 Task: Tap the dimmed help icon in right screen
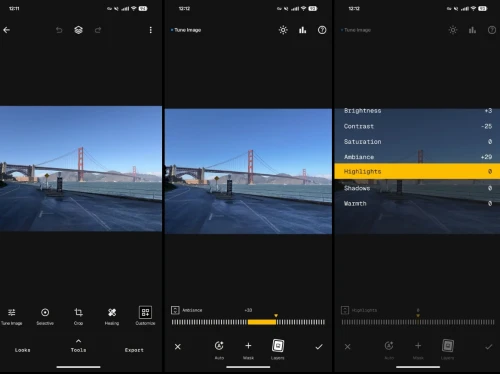click(x=492, y=30)
